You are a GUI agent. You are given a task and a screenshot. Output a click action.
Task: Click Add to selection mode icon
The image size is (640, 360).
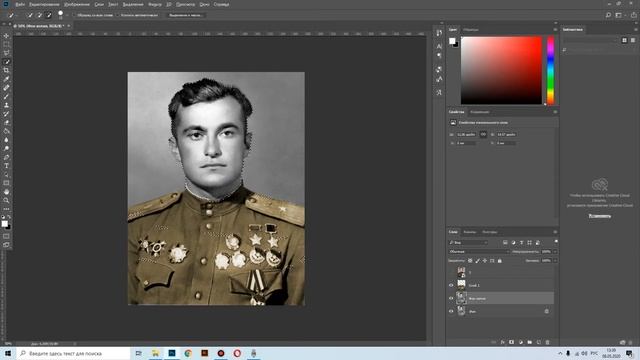click(40, 15)
